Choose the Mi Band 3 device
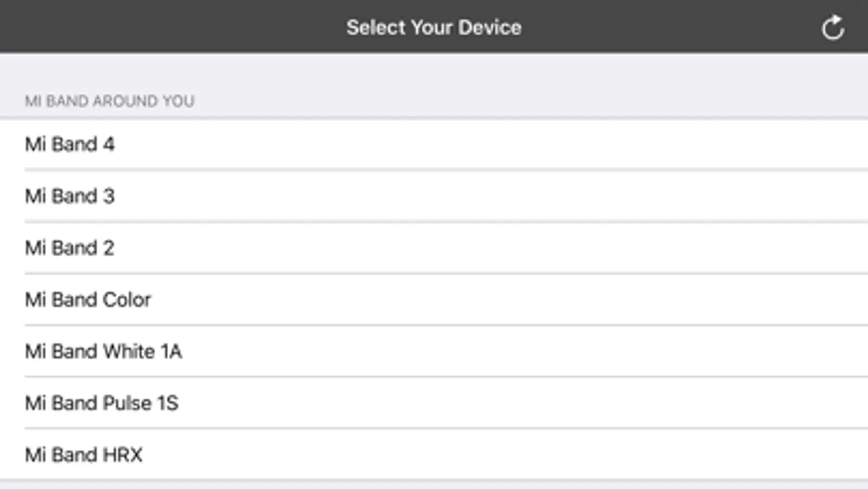This screenshot has width=868, height=489. pos(70,196)
